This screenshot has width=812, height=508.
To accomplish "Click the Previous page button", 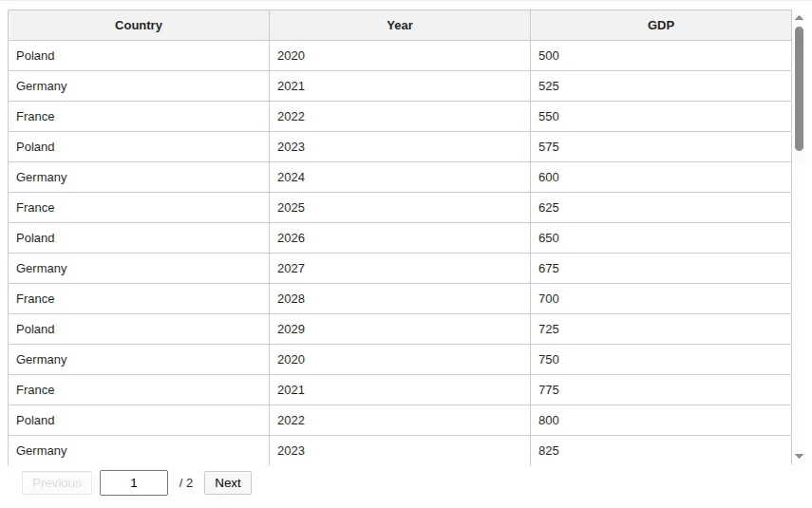I will [57, 483].
